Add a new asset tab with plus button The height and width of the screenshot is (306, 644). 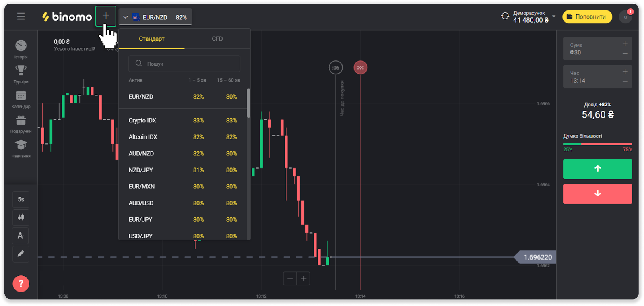(x=106, y=16)
